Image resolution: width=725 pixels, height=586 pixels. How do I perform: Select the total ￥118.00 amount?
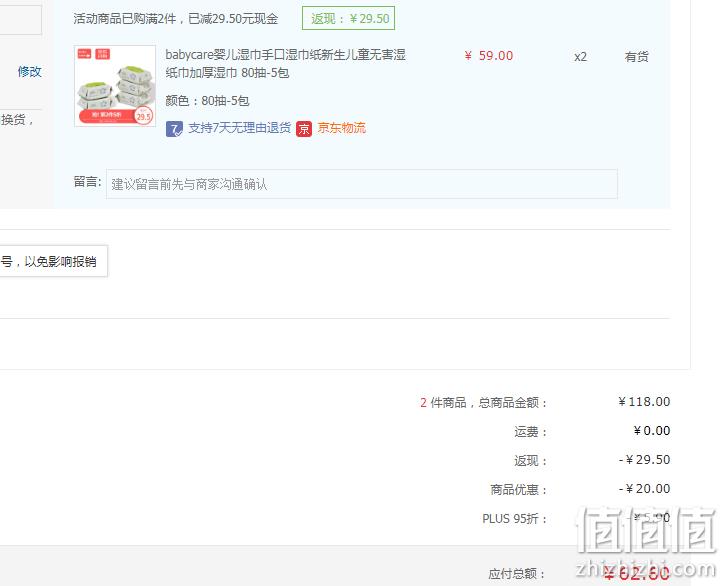tap(644, 402)
